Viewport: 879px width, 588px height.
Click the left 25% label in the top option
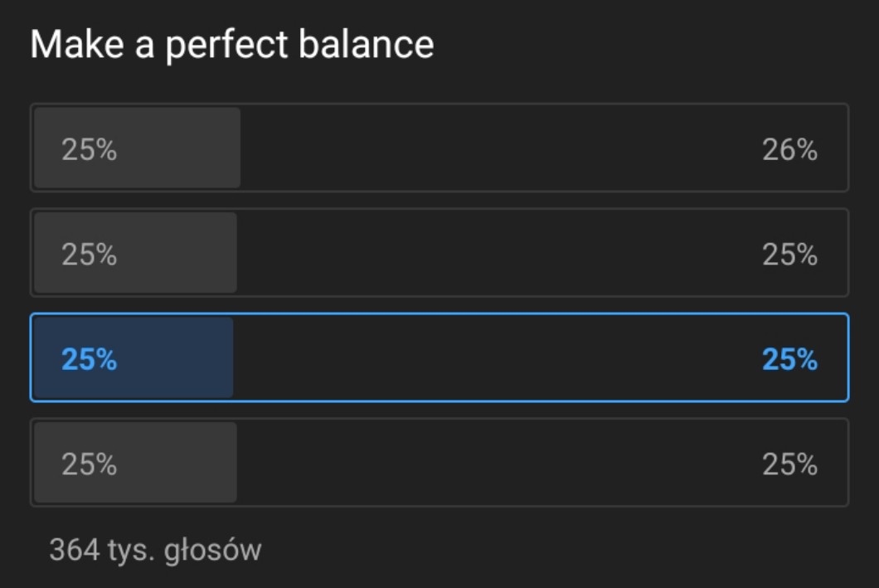click(89, 150)
